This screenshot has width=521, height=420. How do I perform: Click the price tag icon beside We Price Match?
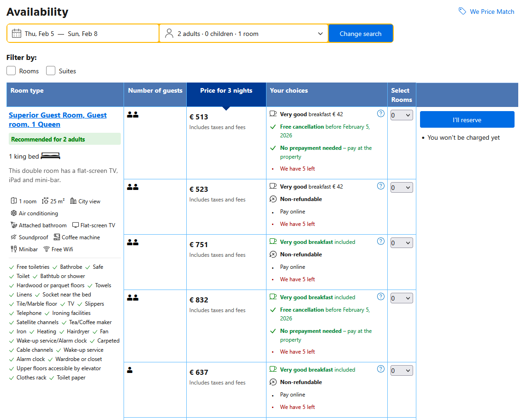tap(462, 12)
